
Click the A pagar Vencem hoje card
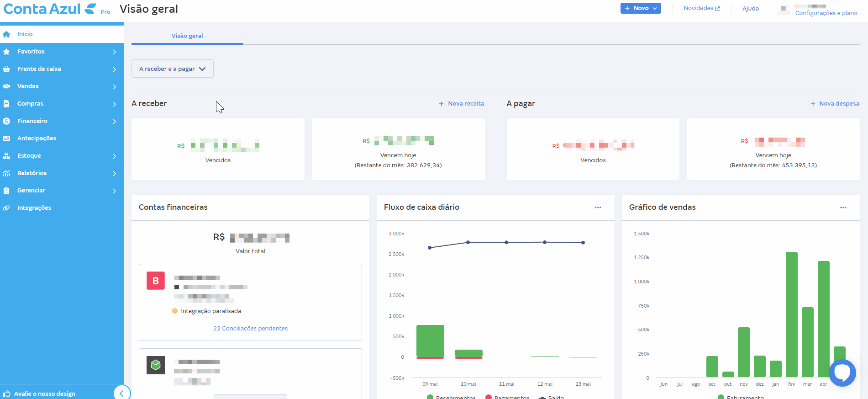click(x=773, y=149)
